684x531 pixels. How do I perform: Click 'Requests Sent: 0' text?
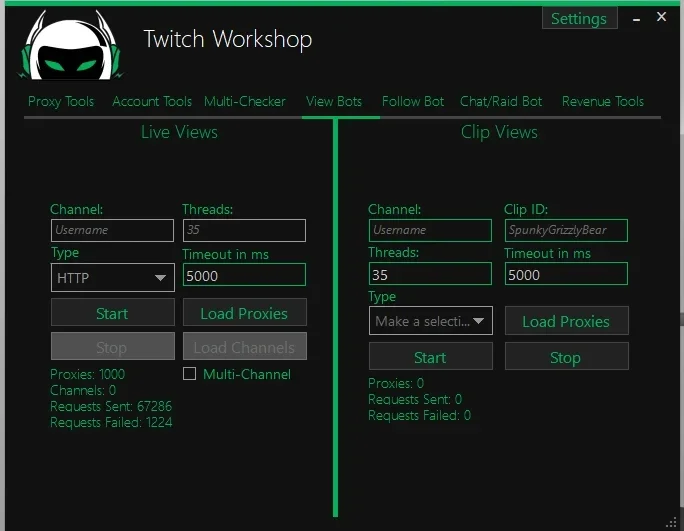click(x=415, y=399)
